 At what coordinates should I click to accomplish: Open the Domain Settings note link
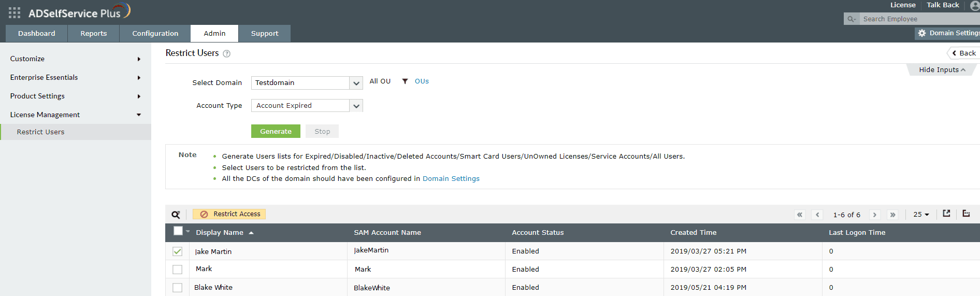pyautogui.click(x=451, y=179)
